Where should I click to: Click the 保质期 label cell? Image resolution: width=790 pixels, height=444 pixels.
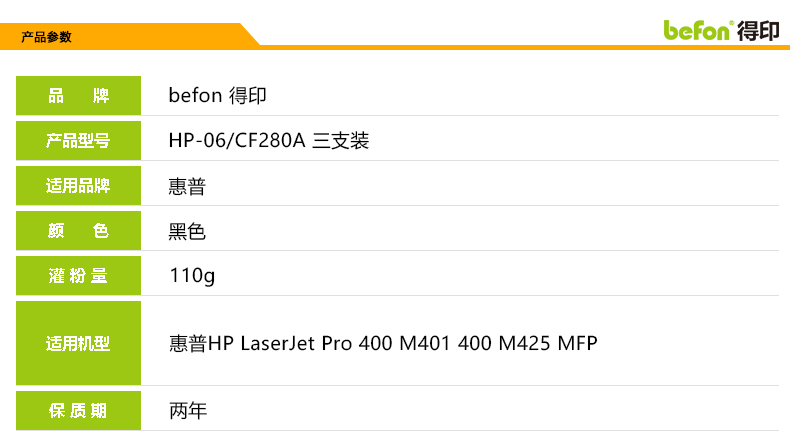[x=78, y=411]
